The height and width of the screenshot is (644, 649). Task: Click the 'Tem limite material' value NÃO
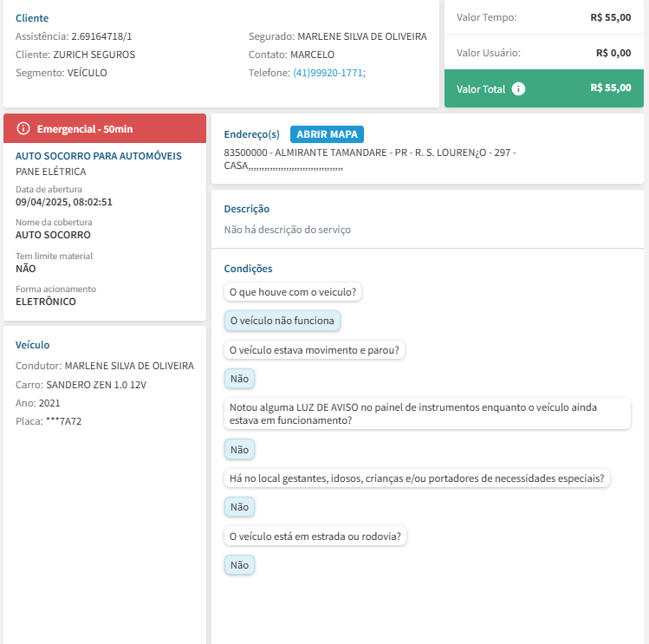tap(26, 269)
